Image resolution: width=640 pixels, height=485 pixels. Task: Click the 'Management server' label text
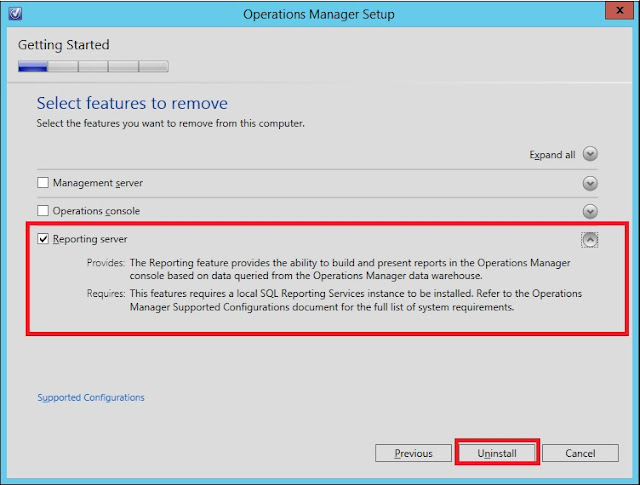tap(98, 183)
